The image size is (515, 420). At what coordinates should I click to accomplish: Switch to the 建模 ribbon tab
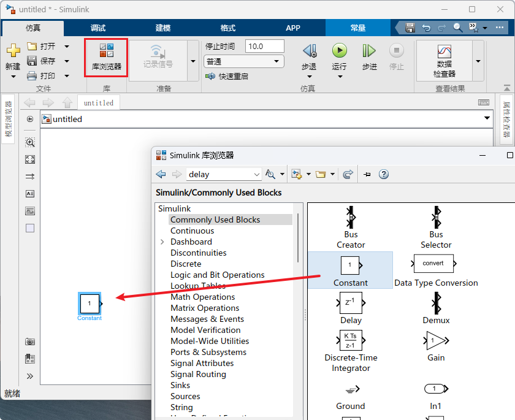click(163, 28)
